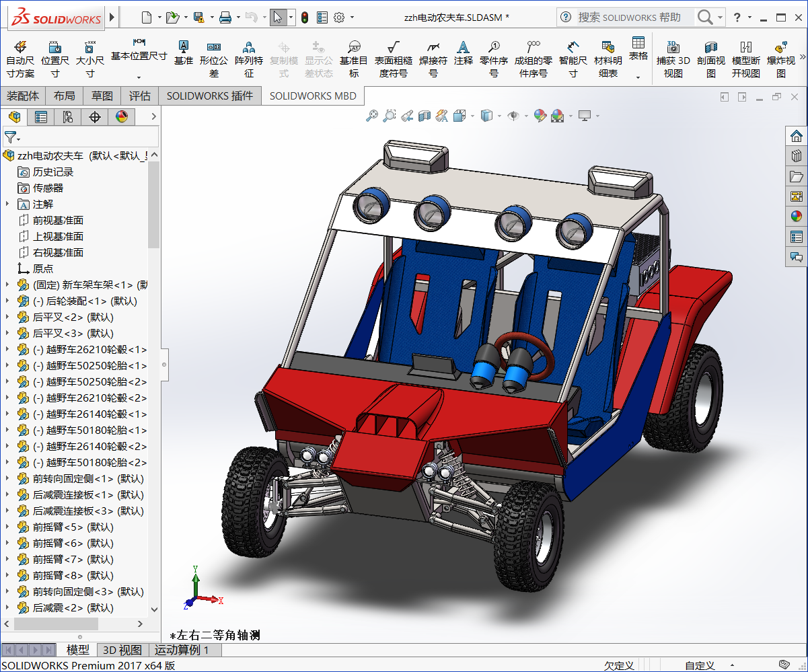Image resolution: width=808 pixels, height=672 pixels.
Task: Open the PropertyManager tab in left panel
Action: (x=41, y=117)
